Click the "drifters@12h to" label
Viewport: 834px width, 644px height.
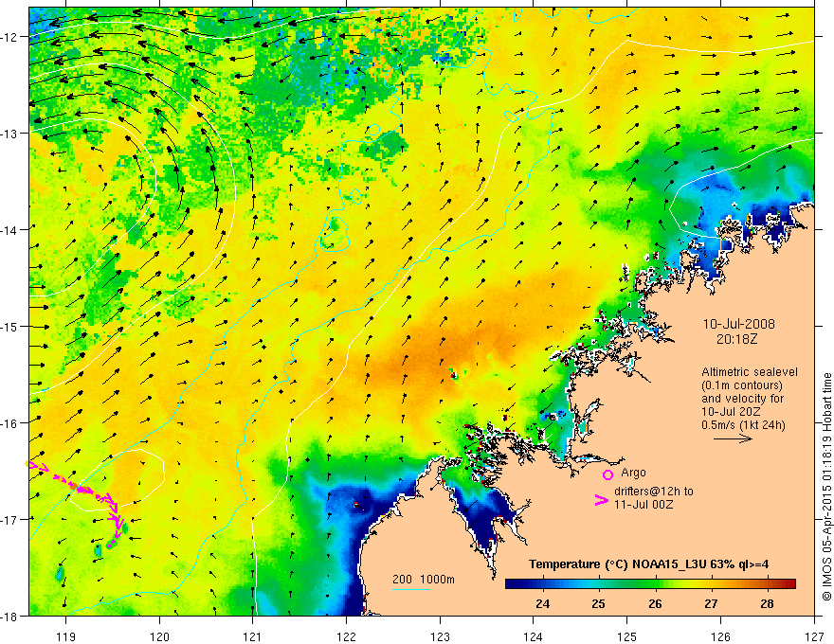pos(654,491)
